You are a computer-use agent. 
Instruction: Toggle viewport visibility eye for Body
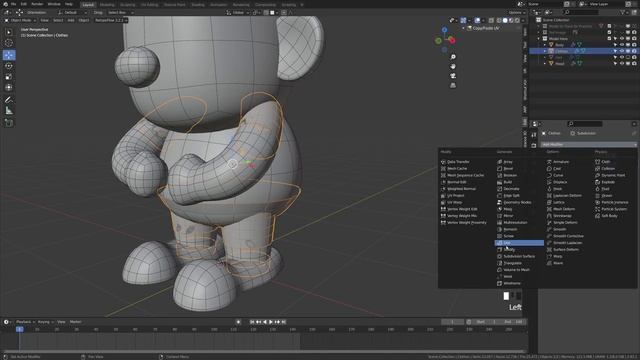[621, 45]
